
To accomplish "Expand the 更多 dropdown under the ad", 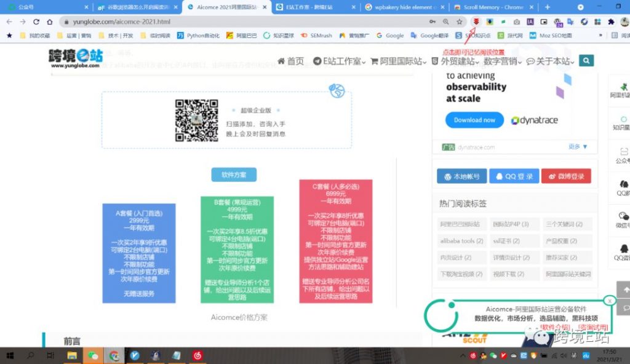I will (578, 146).
